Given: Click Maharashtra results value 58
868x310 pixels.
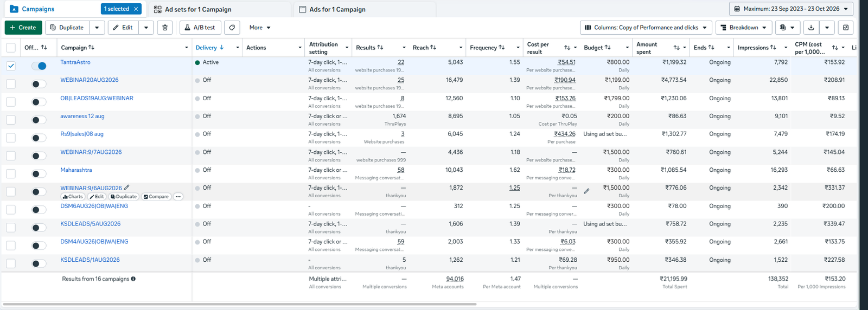Looking at the screenshot, I should (401, 170).
